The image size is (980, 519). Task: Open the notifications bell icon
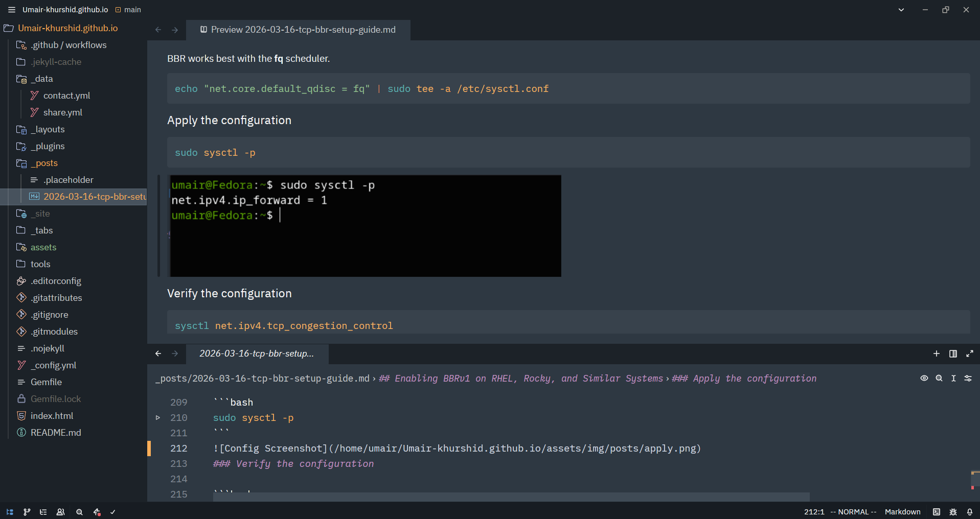click(970, 512)
